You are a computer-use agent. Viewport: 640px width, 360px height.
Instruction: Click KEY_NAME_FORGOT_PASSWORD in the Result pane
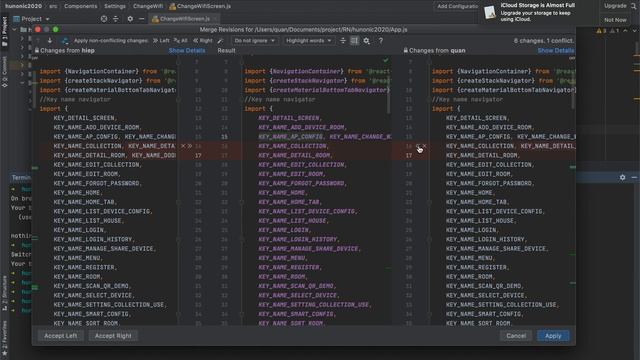(x=302, y=183)
